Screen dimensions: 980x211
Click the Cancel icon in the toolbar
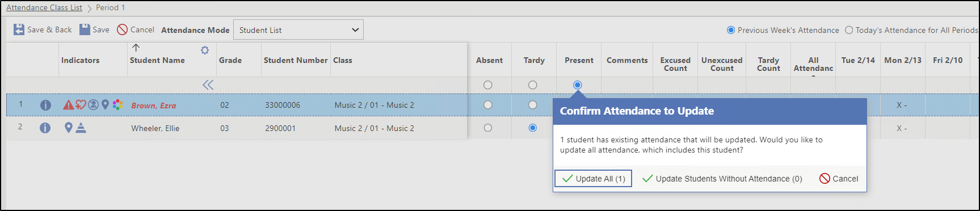pos(122,29)
